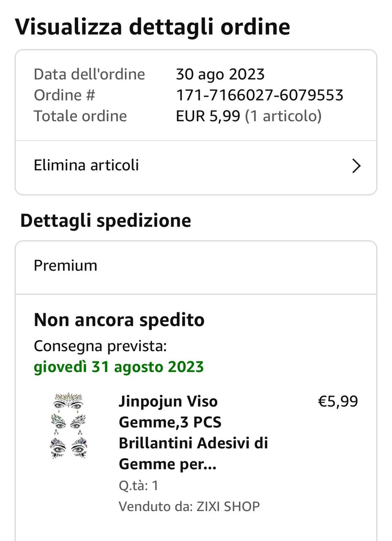Viewport: 392px width, 541px height.
Task: Click the seller name ZIXI SHOP
Action: tap(228, 506)
